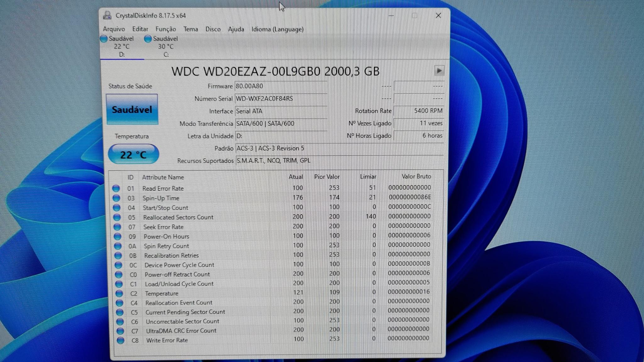Open the Idioma (Language) menu
Image resolution: width=644 pixels, height=362 pixels.
(x=277, y=29)
